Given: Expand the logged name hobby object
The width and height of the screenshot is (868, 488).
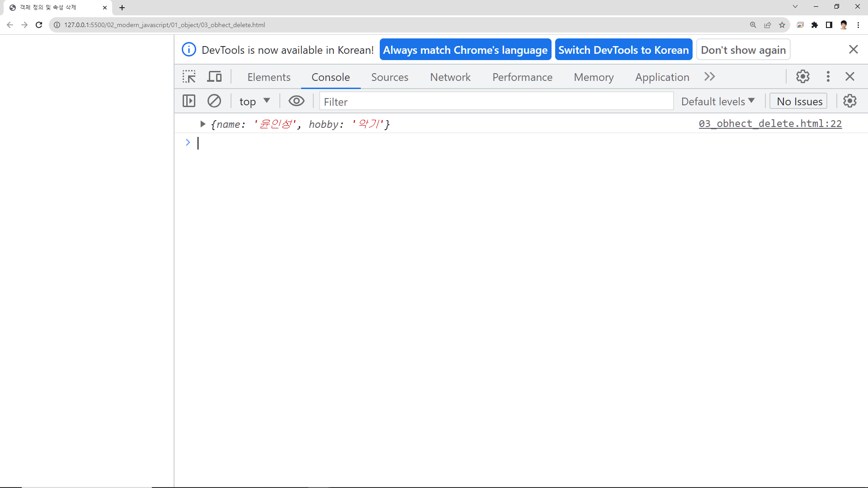Looking at the screenshot, I should (203, 124).
